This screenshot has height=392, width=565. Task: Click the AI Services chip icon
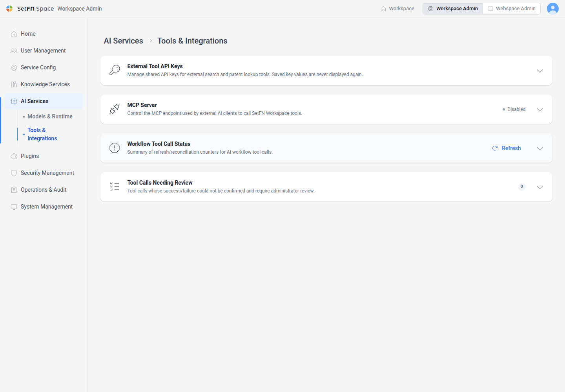[14, 101]
